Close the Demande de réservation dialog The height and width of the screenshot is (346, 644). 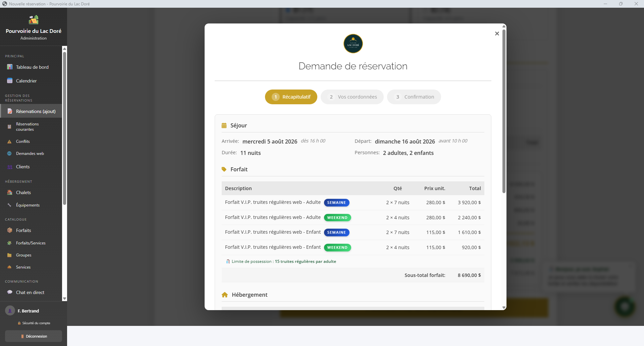[497, 34]
